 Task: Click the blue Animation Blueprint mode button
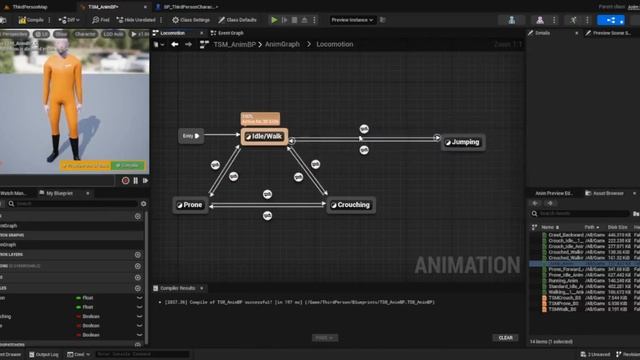(x=611, y=20)
